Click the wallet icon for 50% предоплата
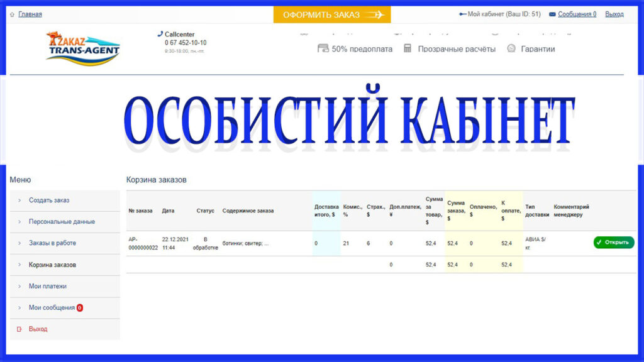Screen dimensions: 644x362 (323, 48)
